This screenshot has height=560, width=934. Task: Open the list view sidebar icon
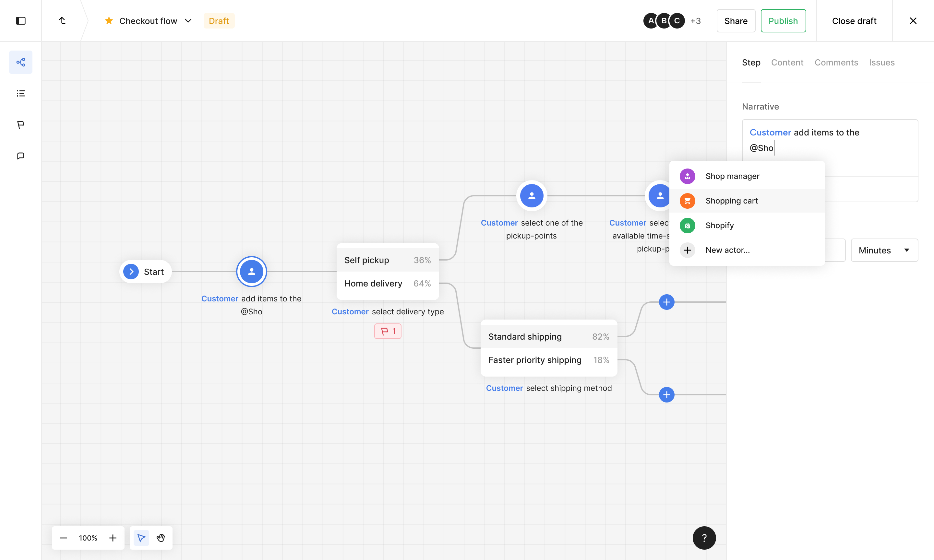point(21,93)
